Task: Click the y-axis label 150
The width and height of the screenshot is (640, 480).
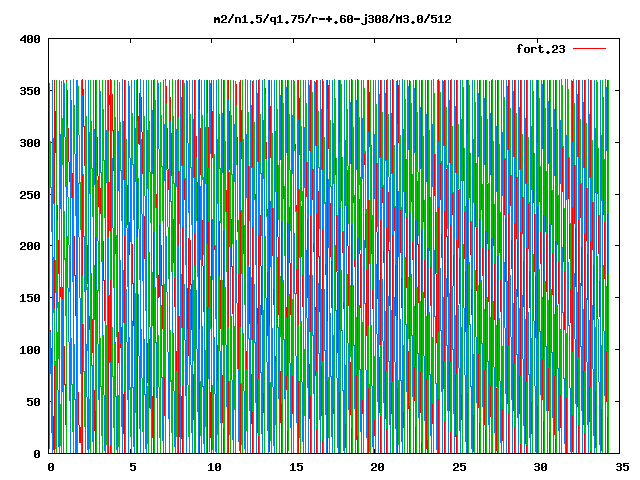Action: (30, 298)
